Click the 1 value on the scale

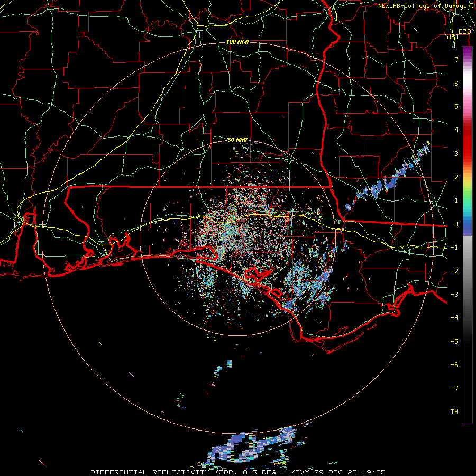click(x=456, y=200)
